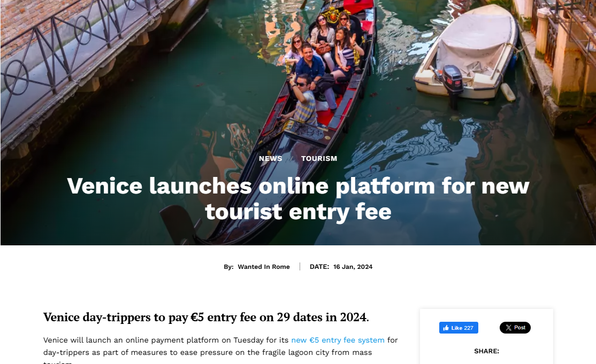Click the 227 count on Like button

point(469,328)
